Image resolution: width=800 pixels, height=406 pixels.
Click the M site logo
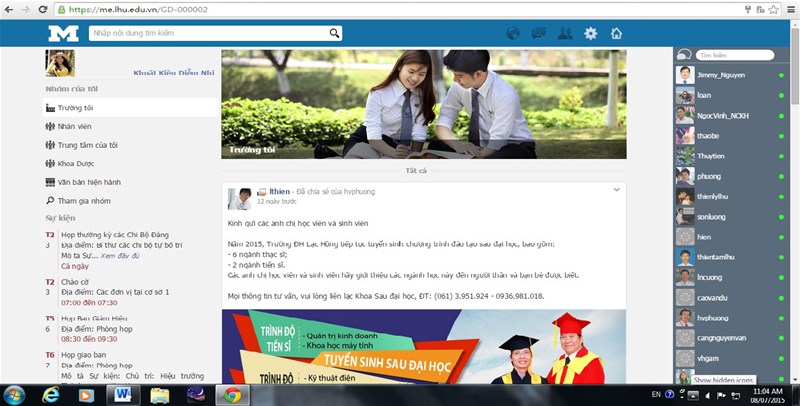pos(62,34)
